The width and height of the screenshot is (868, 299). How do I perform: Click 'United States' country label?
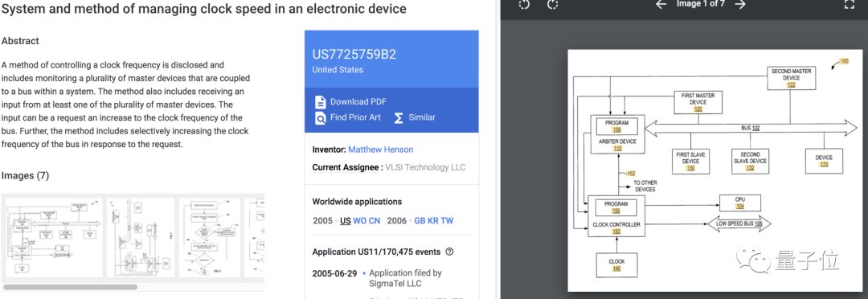coord(338,70)
